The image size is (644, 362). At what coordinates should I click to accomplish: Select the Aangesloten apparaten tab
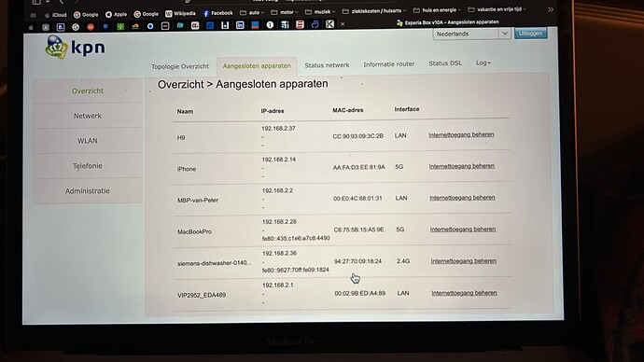point(257,65)
